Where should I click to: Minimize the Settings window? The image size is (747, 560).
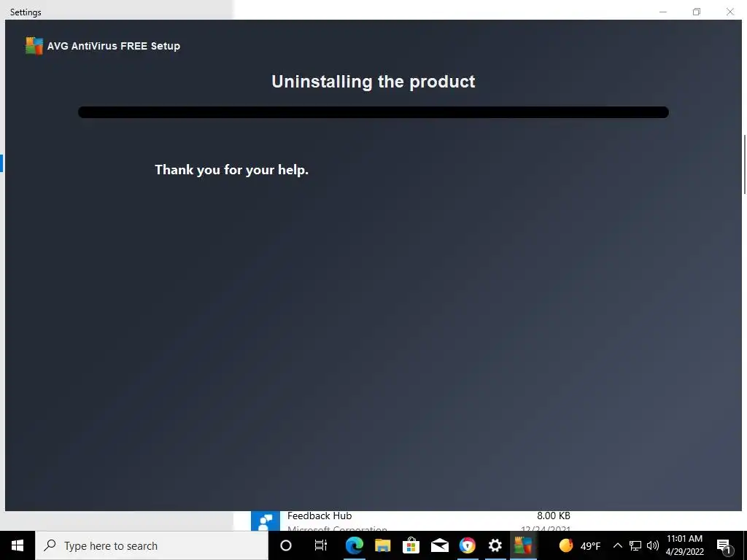[662, 12]
